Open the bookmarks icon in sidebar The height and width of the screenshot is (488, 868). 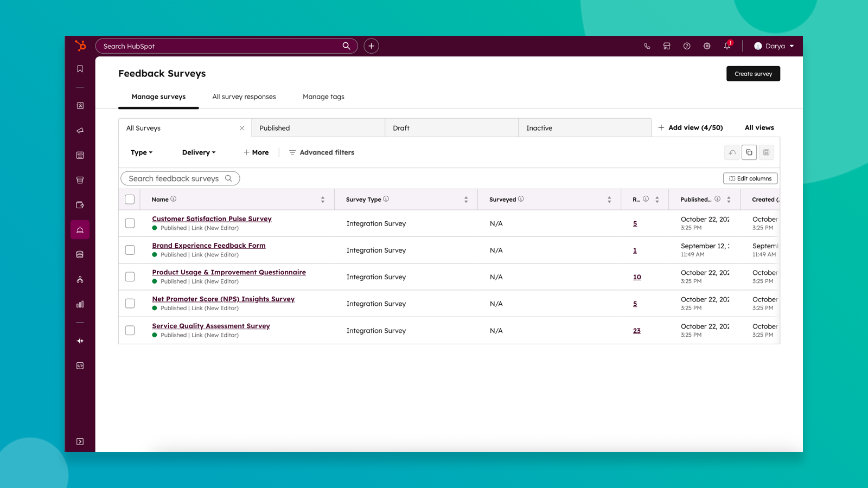click(x=80, y=69)
